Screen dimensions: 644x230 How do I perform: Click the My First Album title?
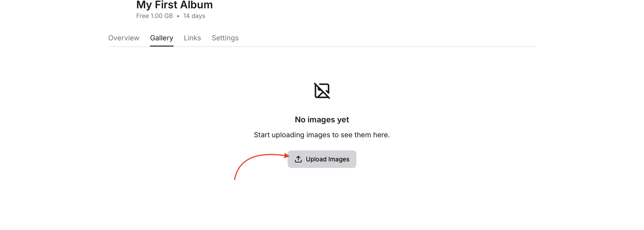coord(174,5)
